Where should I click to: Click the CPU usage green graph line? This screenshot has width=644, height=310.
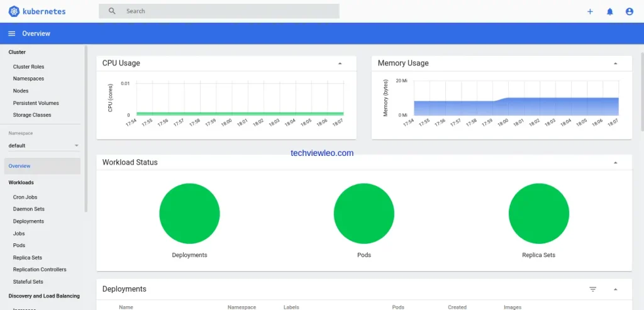click(240, 113)
